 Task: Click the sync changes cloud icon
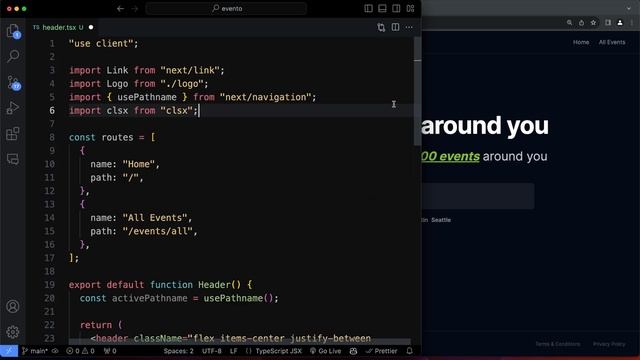coord(55,351)
